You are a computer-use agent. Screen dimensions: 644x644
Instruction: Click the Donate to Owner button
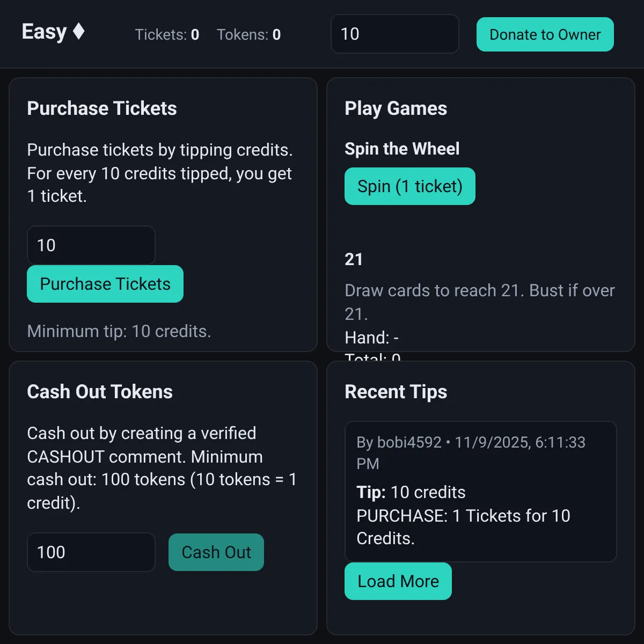click(545, 34)
